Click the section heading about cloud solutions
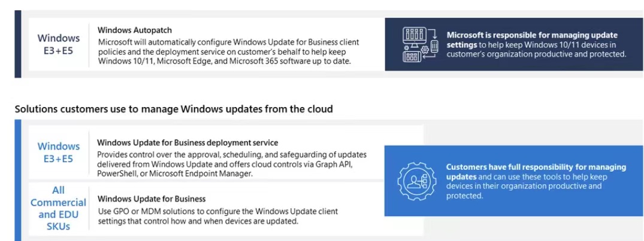Image resolution: width=644 pixels, height=241 pixels. pyautogui.click(x=174, y=109)
